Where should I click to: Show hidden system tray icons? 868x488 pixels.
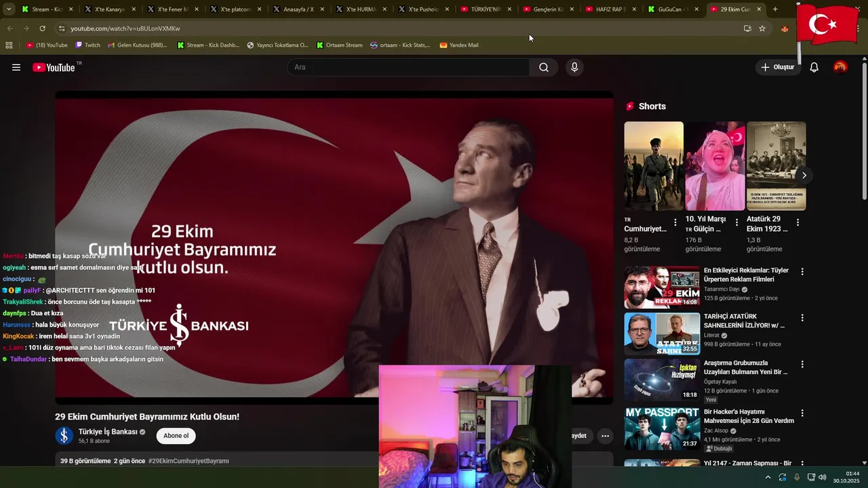tap(768, 477)
